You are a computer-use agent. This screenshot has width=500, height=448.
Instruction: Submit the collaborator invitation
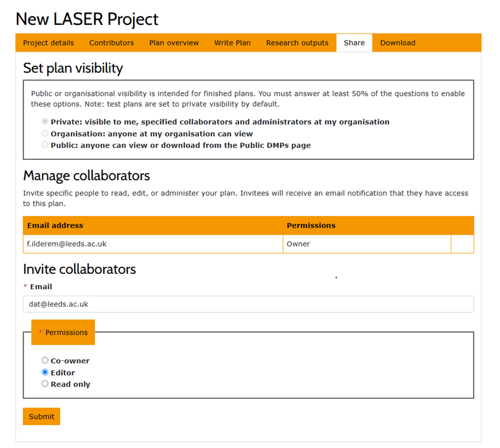[42, 416]
